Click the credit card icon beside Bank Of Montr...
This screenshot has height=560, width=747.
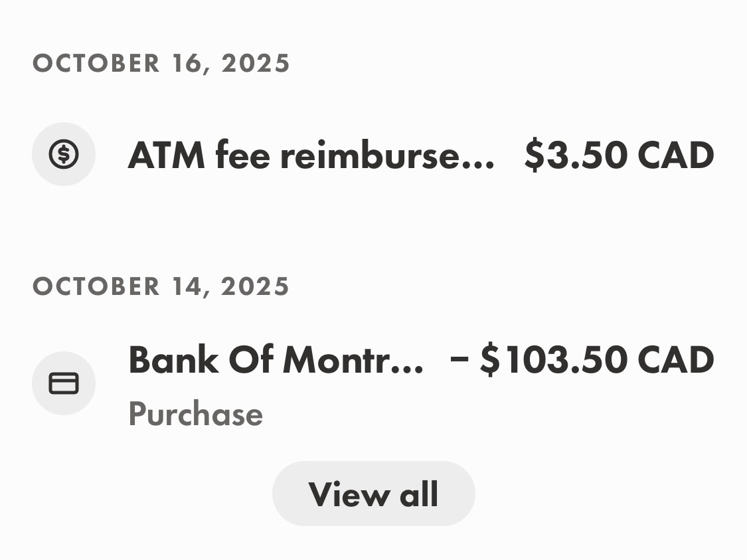(64, 383)
